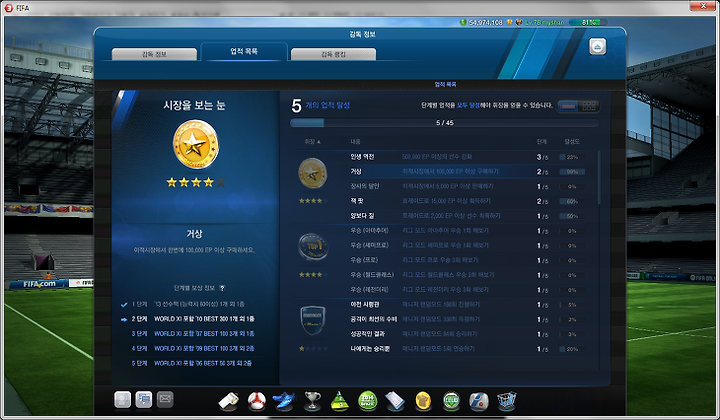Click the green pyramid ranking icon
The width and height of the screenshot is (720, 420).
coord(340,401)
